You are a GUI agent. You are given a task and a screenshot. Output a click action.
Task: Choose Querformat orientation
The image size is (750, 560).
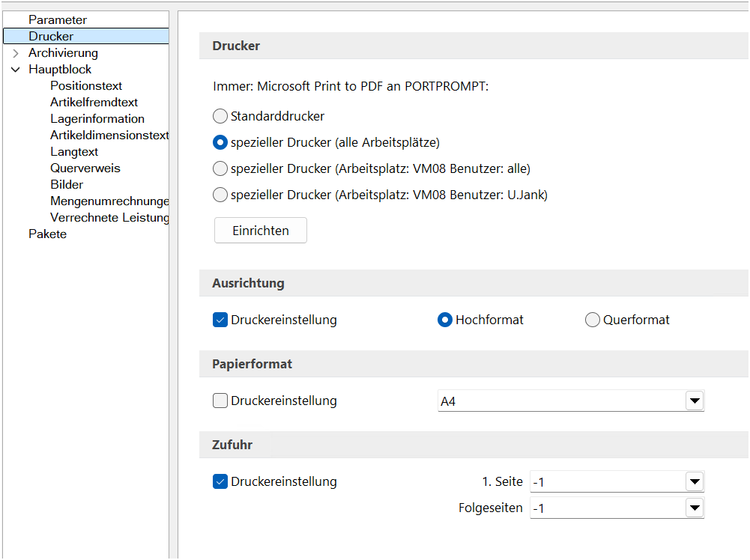tap(593, 320)
